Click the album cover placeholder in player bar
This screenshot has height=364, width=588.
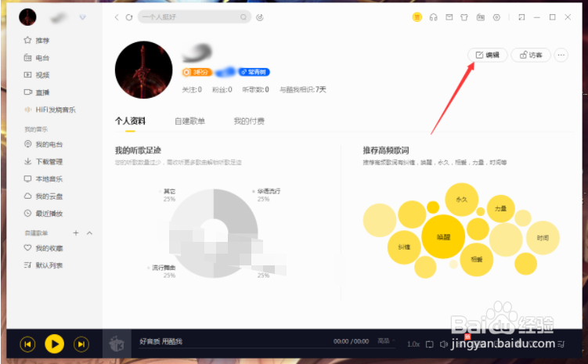pos(117,344)
